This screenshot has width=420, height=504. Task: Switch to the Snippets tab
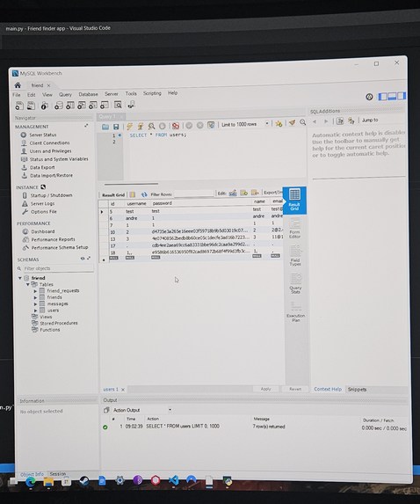point(357,390)
